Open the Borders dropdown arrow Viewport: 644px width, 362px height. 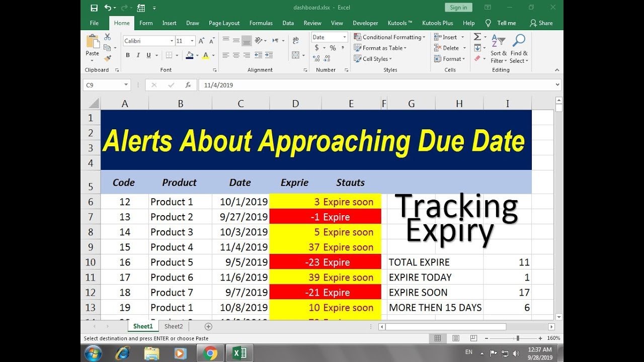[177, 55]
